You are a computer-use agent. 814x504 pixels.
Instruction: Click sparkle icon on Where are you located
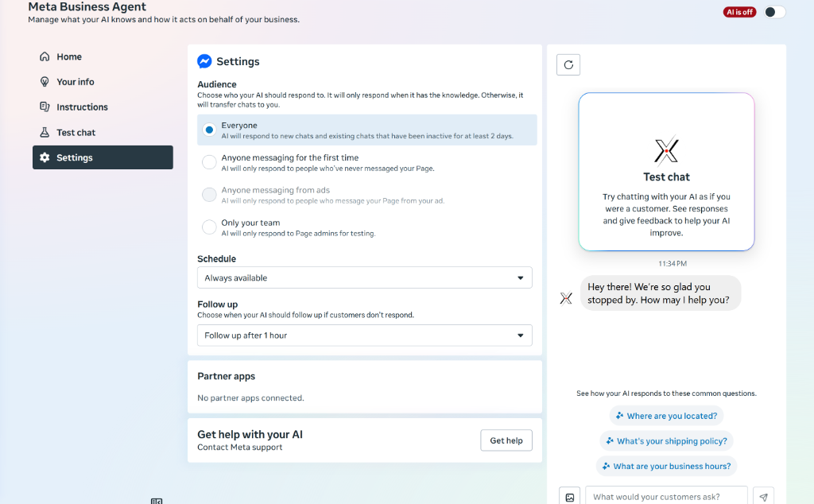619,416
